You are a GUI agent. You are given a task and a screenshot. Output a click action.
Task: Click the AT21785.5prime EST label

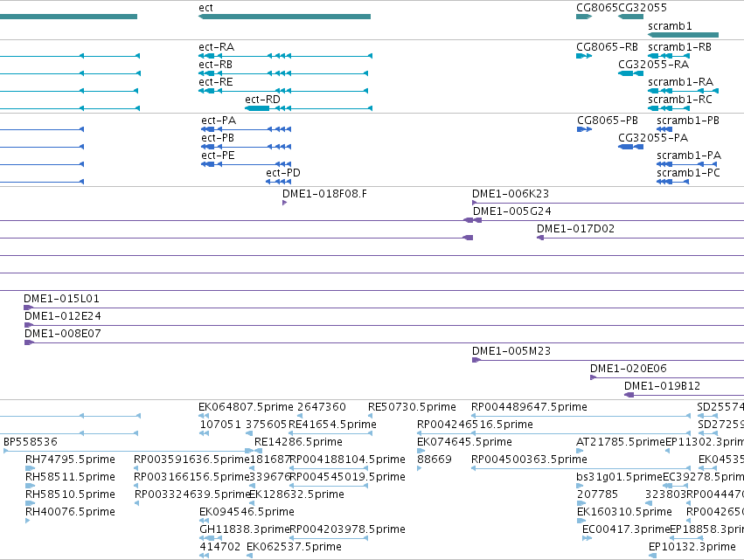[621, 442]
